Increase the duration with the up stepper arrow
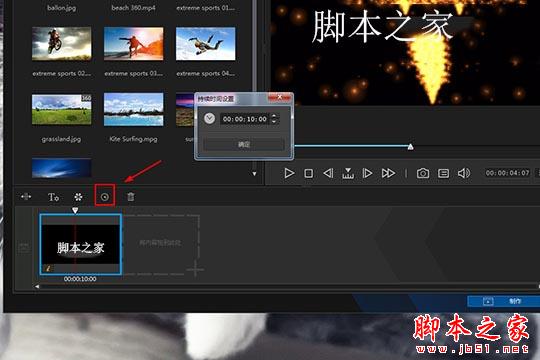Screen dimensions: 540x360 click(x=274, y=116)
